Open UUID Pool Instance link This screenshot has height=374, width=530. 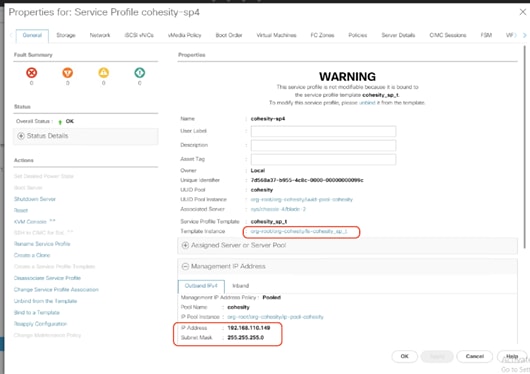(302, 200)
